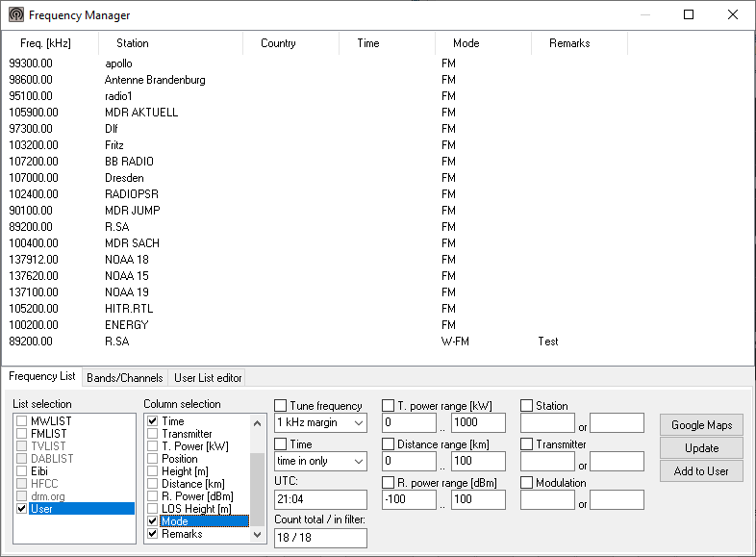Viewport: 756px width, 557px height.
Task: Click the Remarks header in the table
Action: point(579,43)
